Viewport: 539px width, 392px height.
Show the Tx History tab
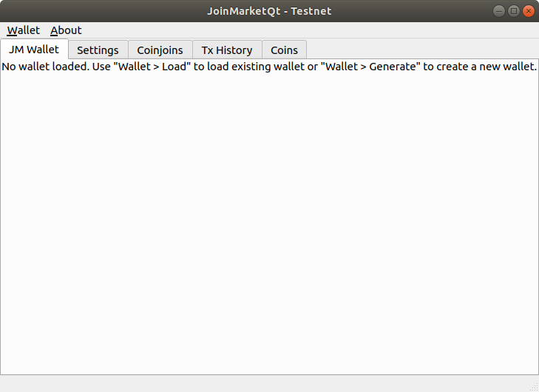[x=227, y=50]
